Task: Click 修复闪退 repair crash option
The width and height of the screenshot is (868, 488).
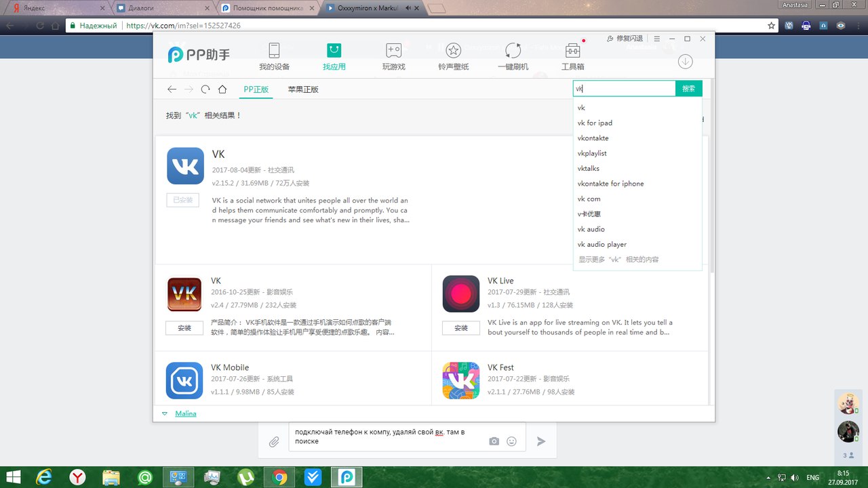Action: [x=625, y=39]
